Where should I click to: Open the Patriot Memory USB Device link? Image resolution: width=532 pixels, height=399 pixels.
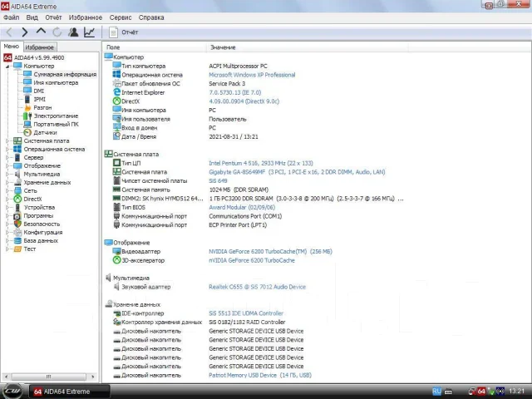260,375
